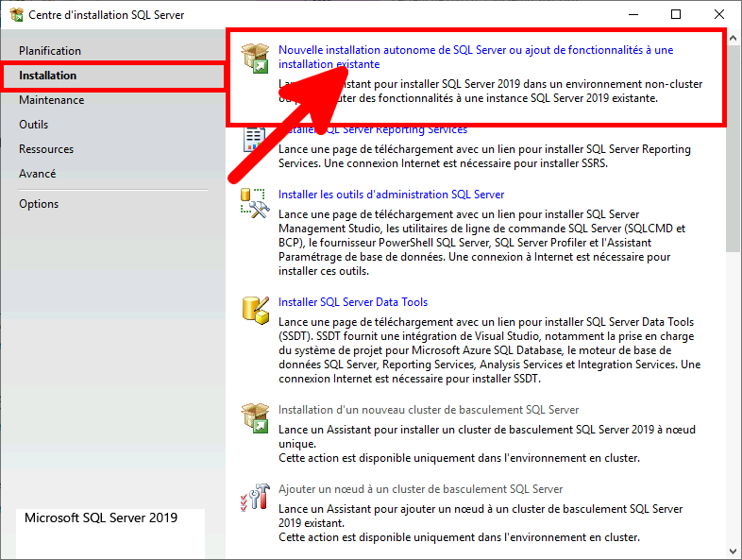Open the Options section
The image size is (742, 560).
coord(39,204)
